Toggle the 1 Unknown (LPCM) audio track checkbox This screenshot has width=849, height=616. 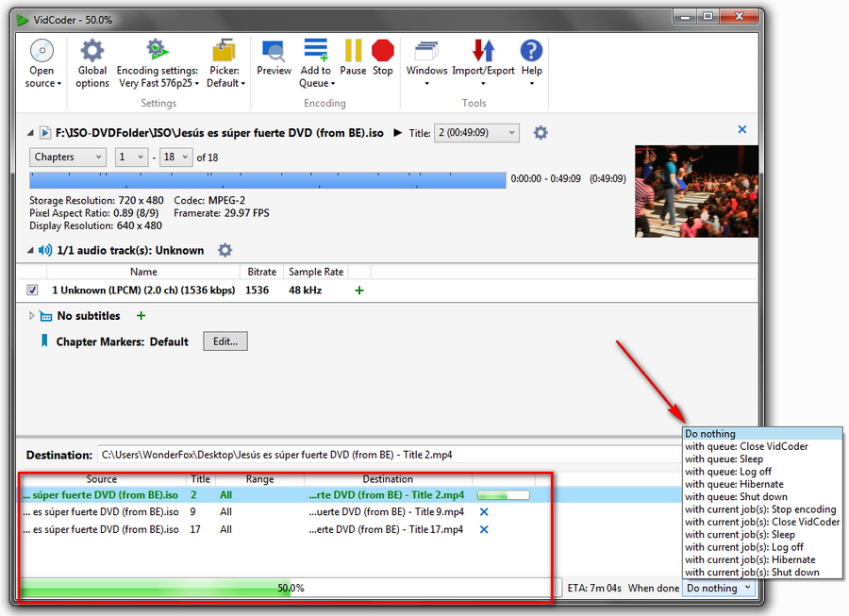[32, 291]
